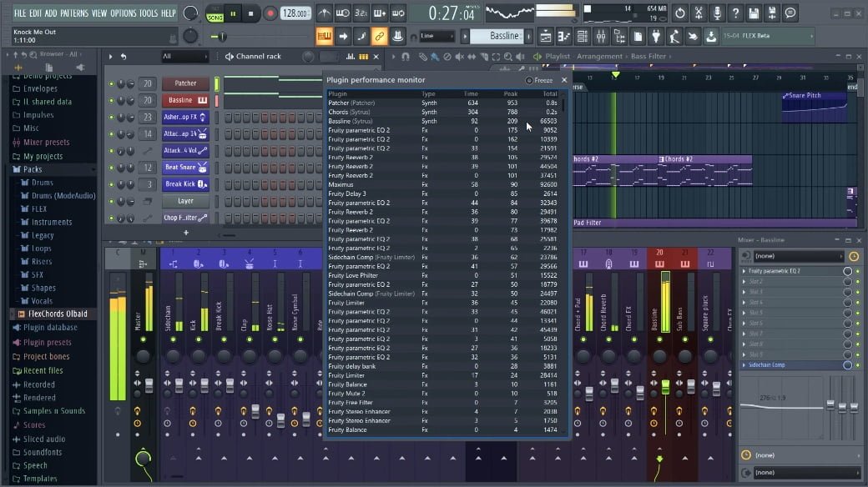
Task: Click the render/export download icon
Action: point(711,37)
